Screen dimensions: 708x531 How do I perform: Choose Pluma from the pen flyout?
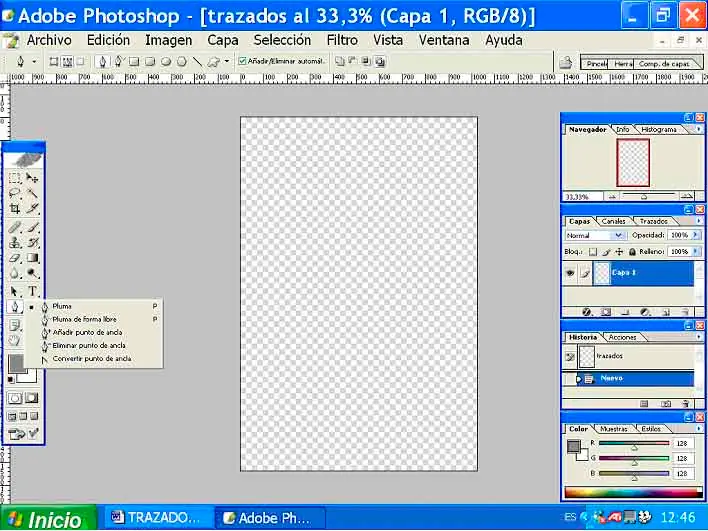(x=62, y=306)
